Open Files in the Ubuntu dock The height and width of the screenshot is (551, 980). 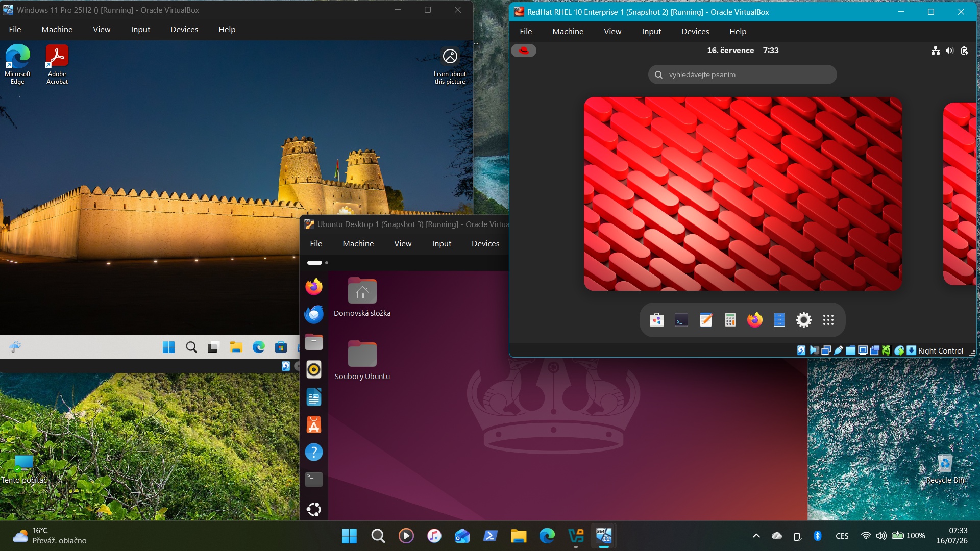(x=314, y=342)
